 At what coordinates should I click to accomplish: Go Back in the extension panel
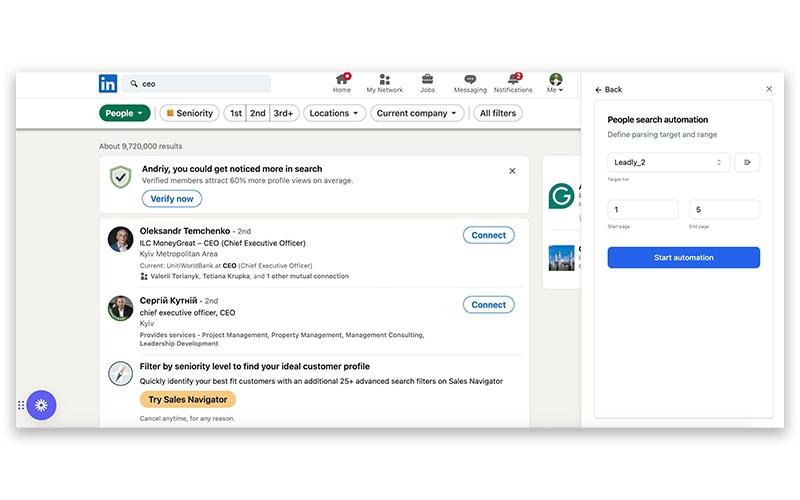pyautogui.click(x=609, y=89)
